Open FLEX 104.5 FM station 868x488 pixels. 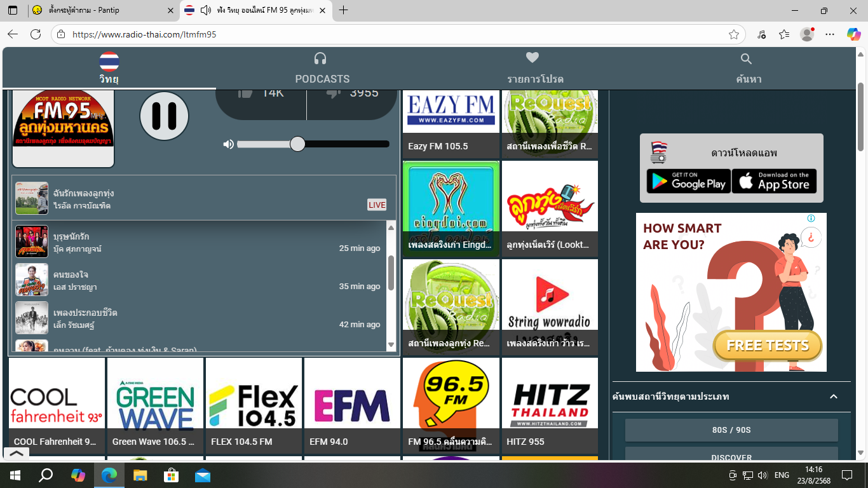pos(254,405)
